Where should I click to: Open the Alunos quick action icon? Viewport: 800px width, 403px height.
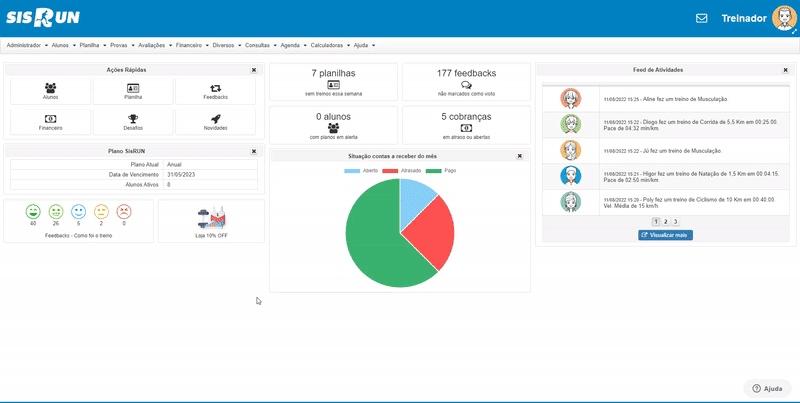coord(51,88)
